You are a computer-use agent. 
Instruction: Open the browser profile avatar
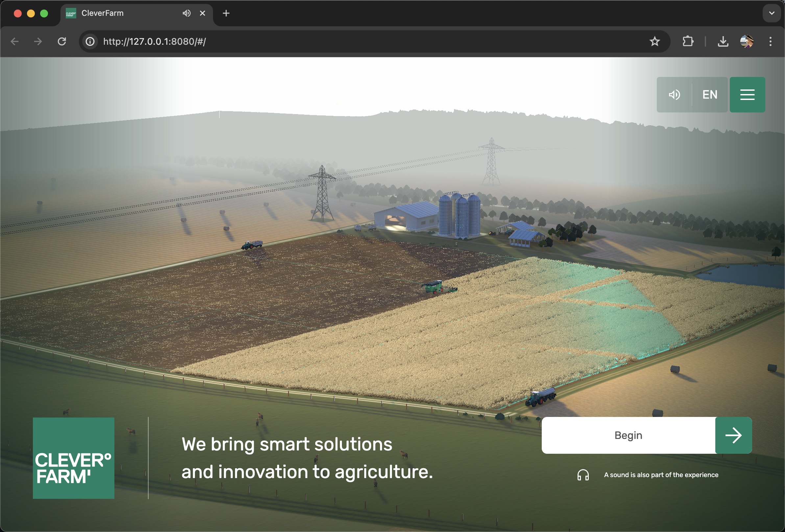(747, 41)
